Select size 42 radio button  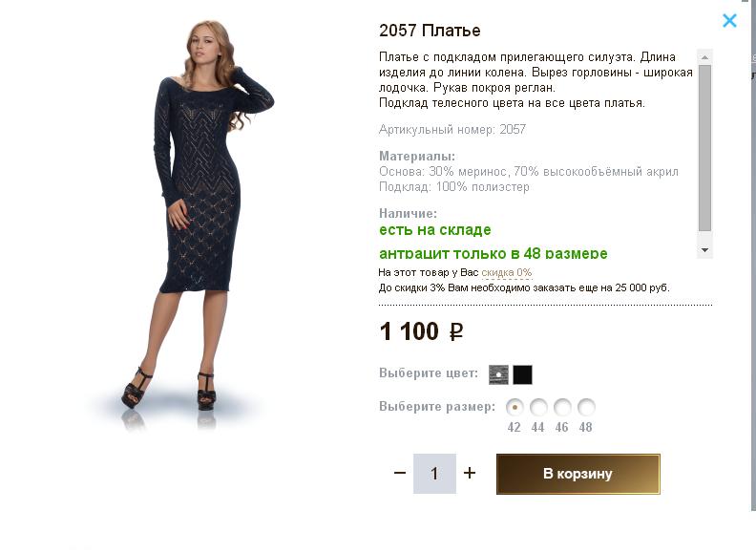coord(514,407)
